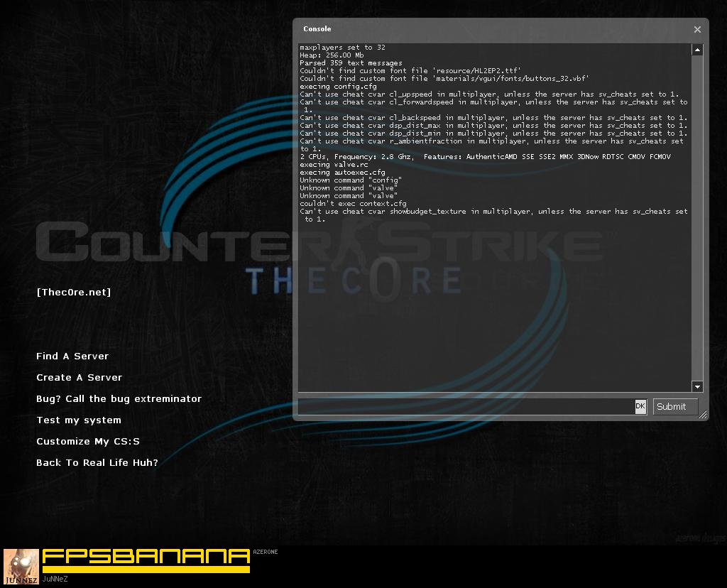Close the Console window

[x=697, y=29]
